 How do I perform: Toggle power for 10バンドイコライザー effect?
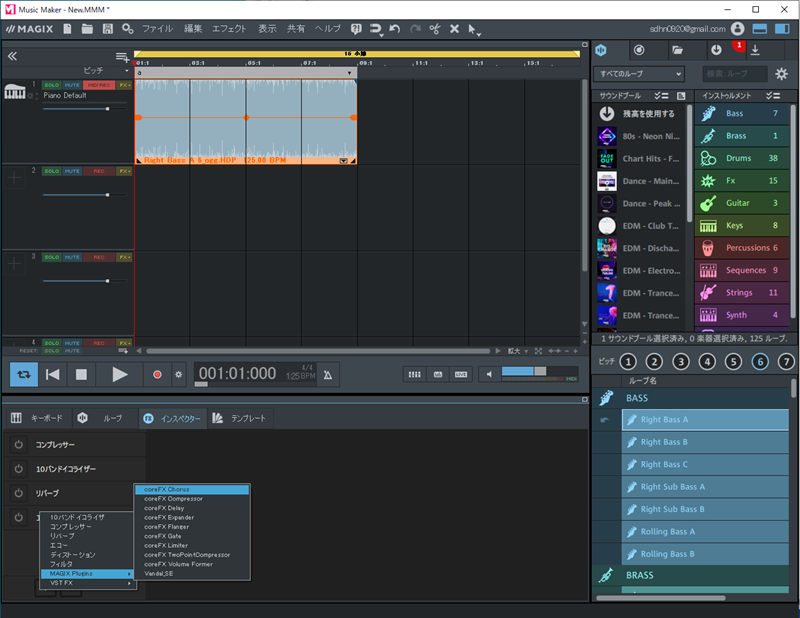18,468
